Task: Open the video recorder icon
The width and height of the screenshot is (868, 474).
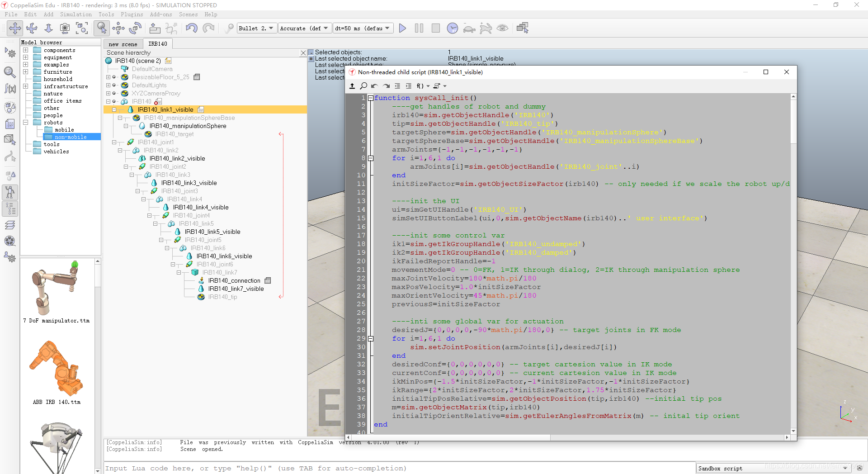Action: 10,241
